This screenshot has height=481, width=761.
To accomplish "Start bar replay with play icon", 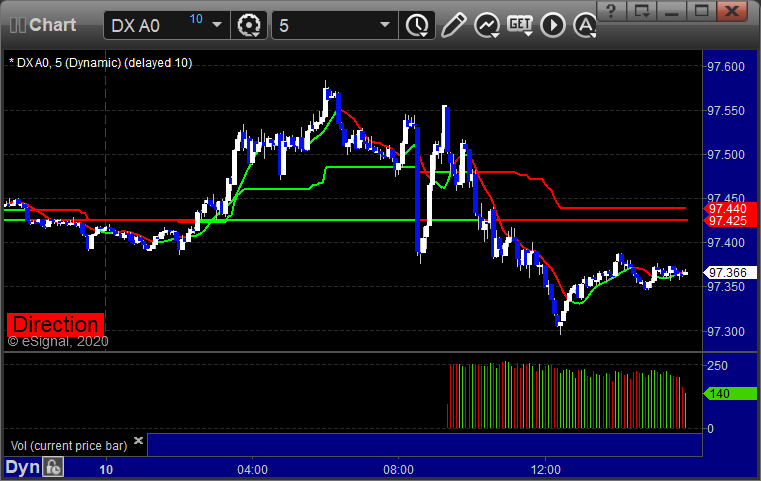I will click(x=553, y=25).
